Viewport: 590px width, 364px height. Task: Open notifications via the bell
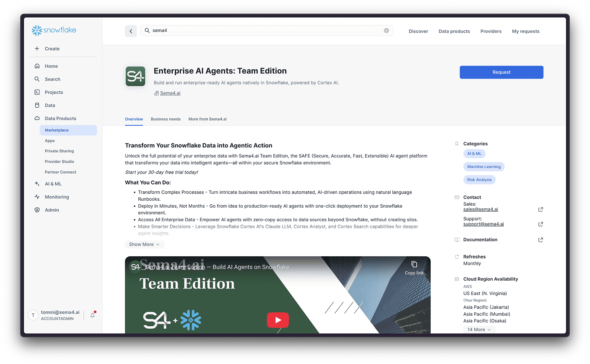coord(92,315)
